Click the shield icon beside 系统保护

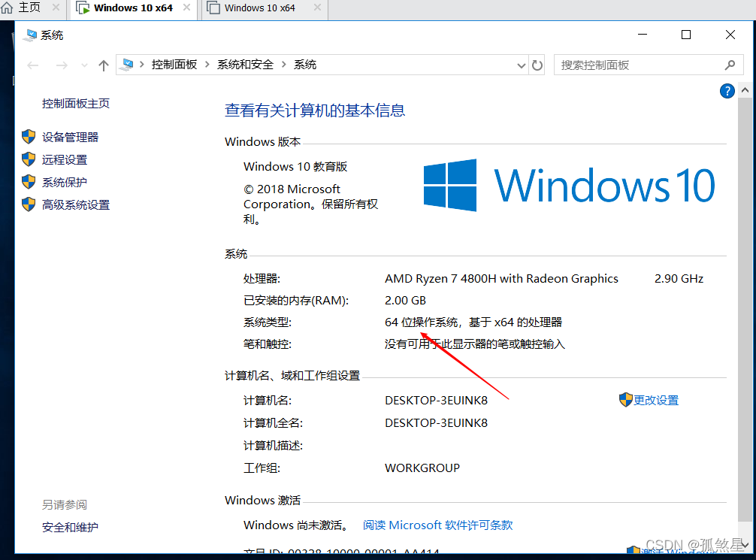29,182
